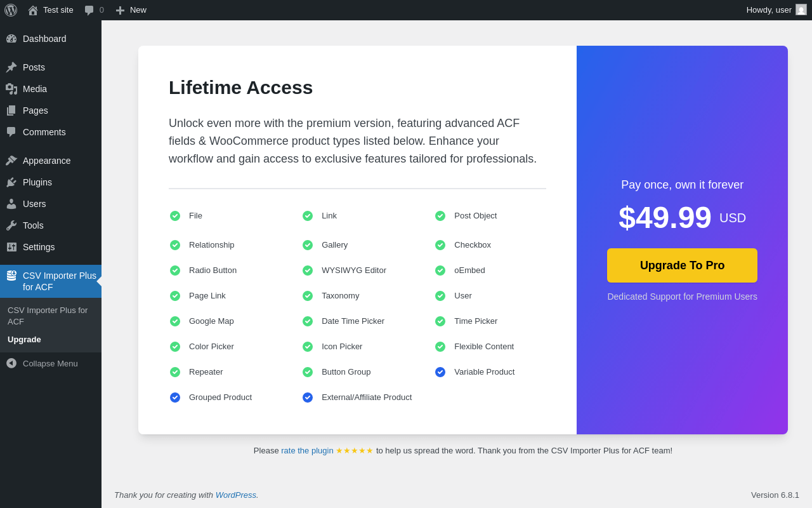The height and width of the screenshot is (508, 812).
Task: Open the comments bubble icon in admin bar
Action: pyautogui.click(x=89, y=10)
